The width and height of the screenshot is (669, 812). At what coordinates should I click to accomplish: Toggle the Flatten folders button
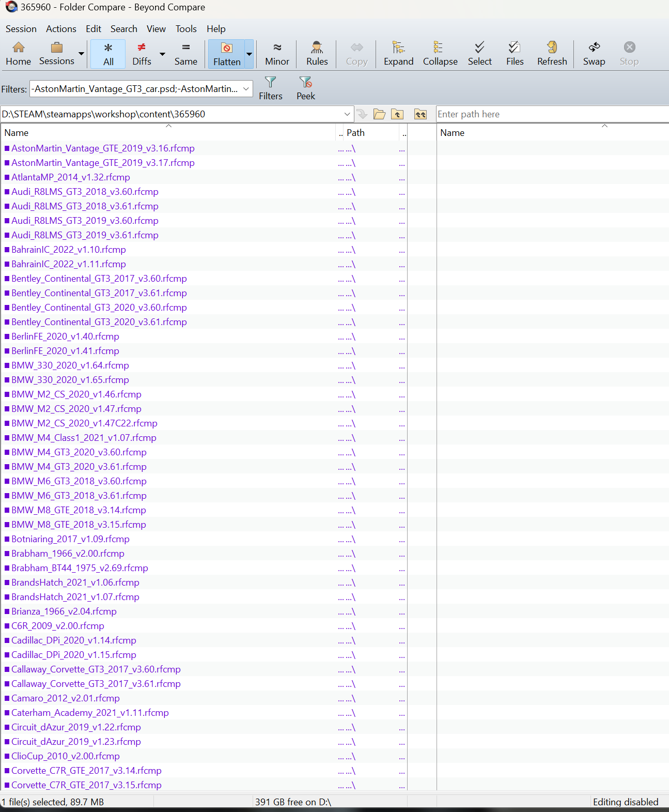click(x=227, y=54)
